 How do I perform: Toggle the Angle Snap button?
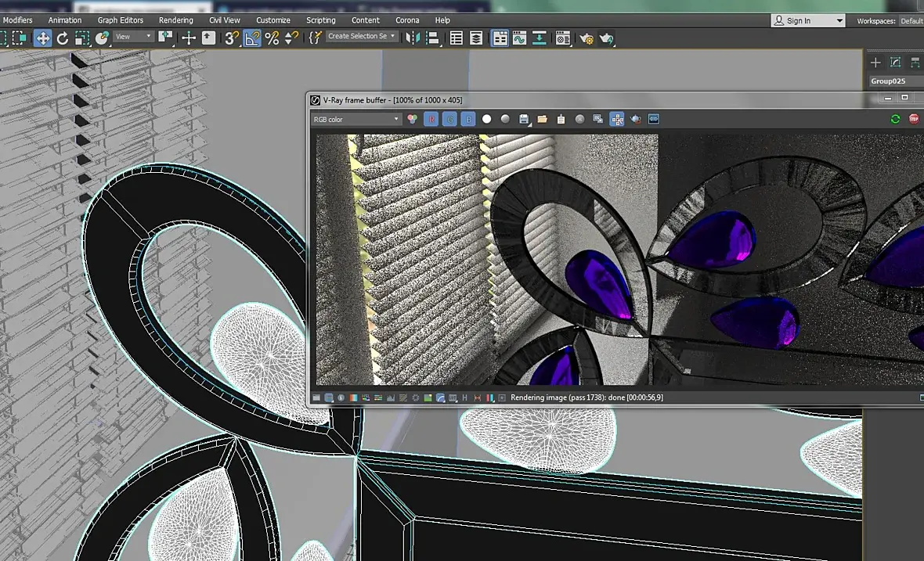tap(251, 38)
